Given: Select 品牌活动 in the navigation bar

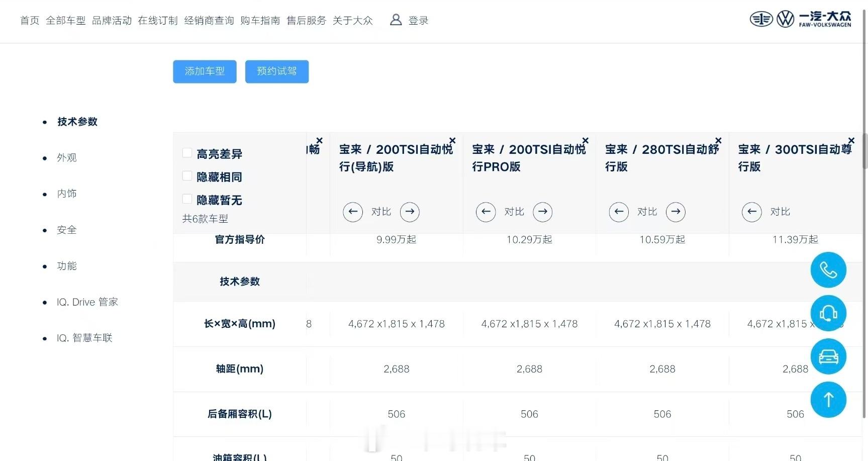Looking at the screenshot, I should pos(112,21).
